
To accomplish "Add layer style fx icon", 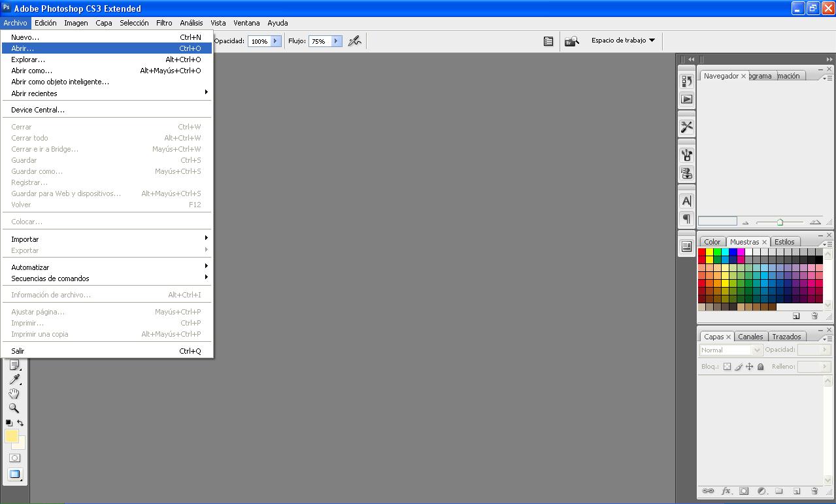I will pos(726,491).
